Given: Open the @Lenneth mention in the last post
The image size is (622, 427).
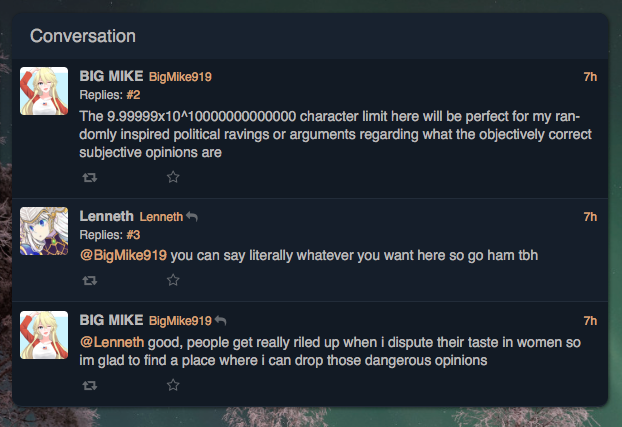Looking at the screenshot, I should [112, 341].
